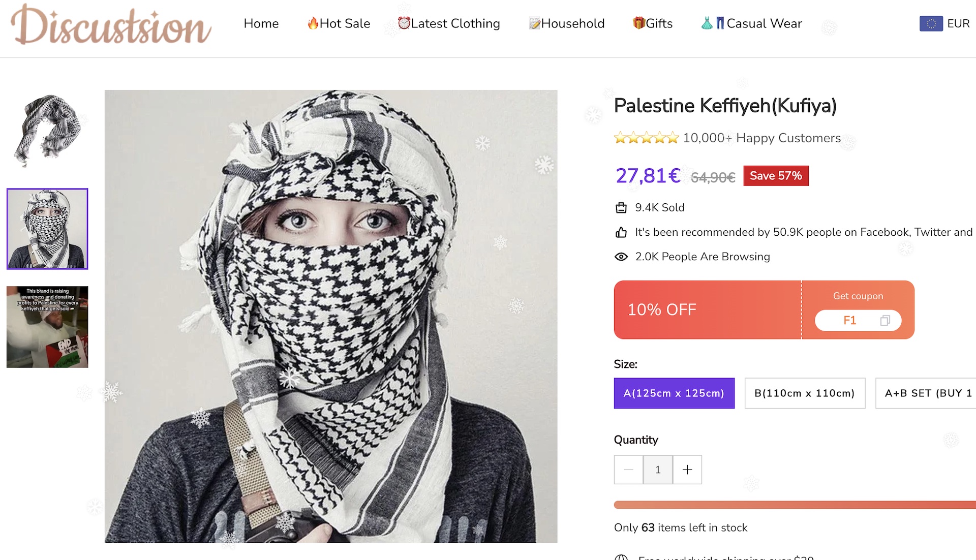Decrease quantity with minus button
This screenshot has height=560, width=976.
point(628,470)
